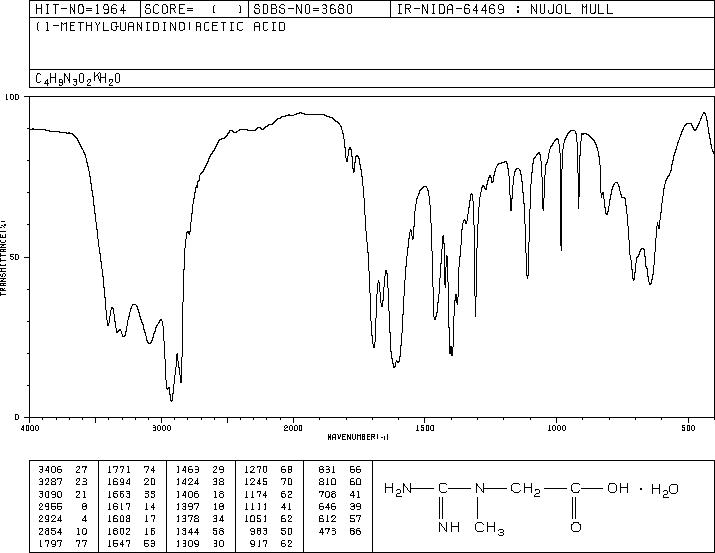Select peak 3090 in the peak table
This screenshot has height=553, width=715.
point(50,494)
